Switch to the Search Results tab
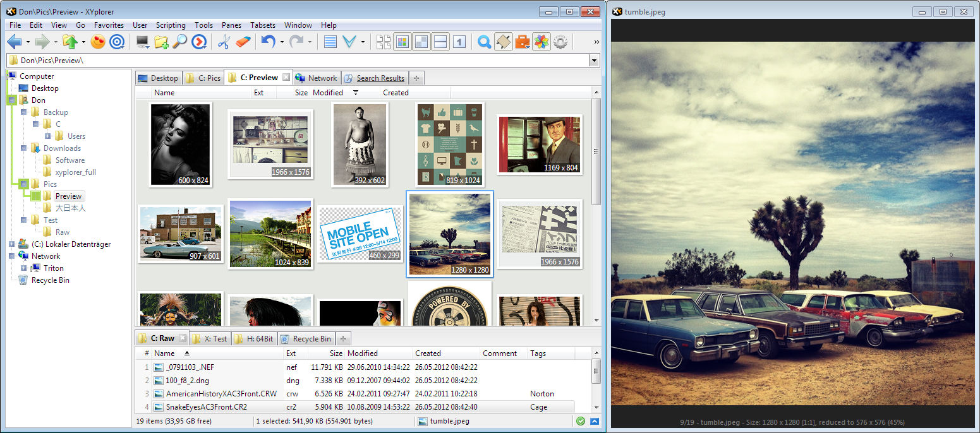This screenshot has height=433, width=980. click(x=380, y=78)
